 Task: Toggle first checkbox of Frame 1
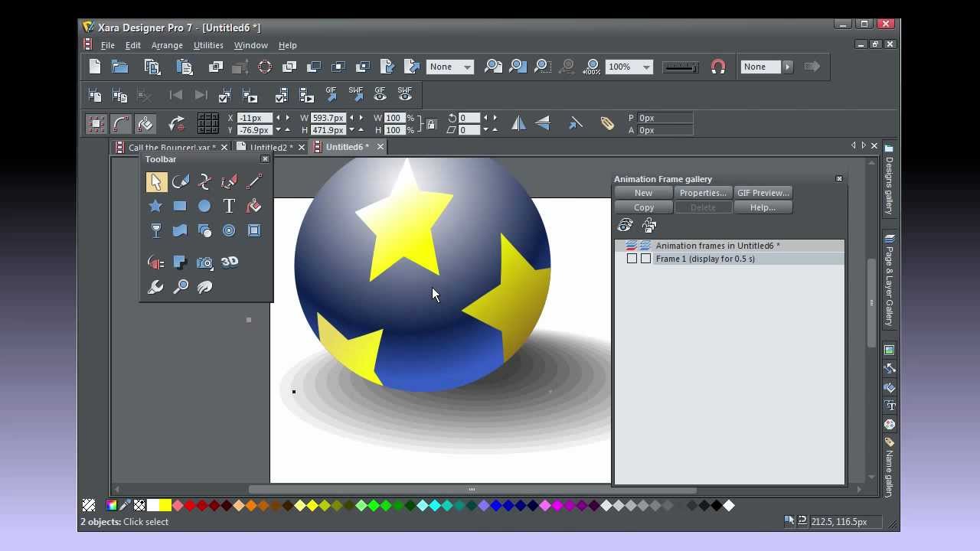[632, 259]
